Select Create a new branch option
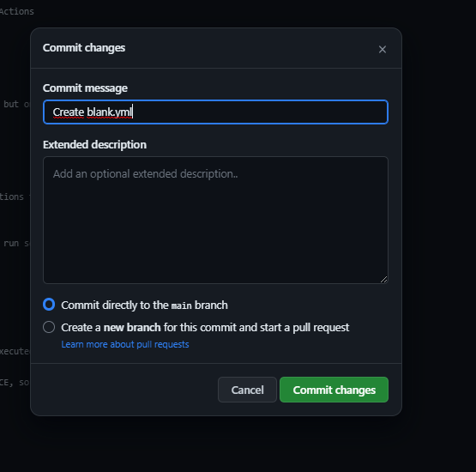The height and width of the screenshot is (472, 476). pyautogui.click(x=49, y=327)
